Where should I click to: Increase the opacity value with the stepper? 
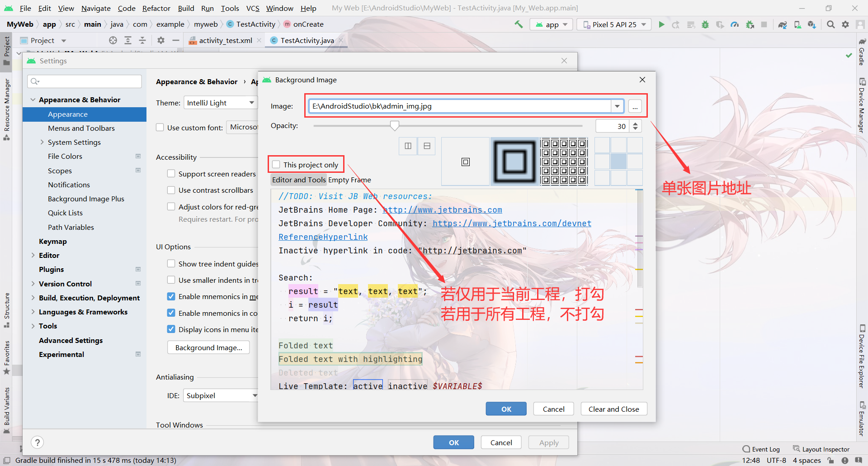[x=635, y=124]
